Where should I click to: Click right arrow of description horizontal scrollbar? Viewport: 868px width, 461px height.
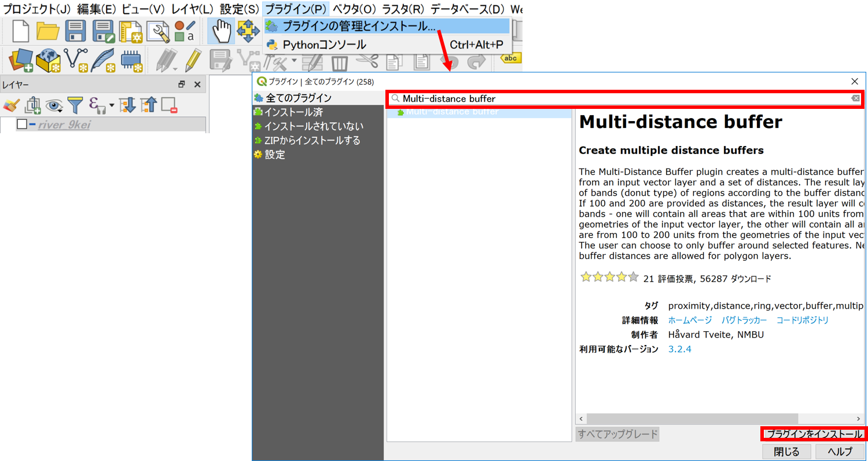(858, 418)
